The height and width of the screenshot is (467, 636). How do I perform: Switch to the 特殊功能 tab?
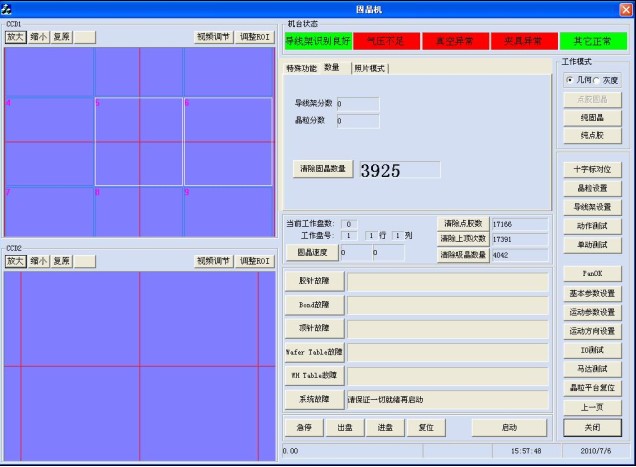pyautogui.click(x=301, y=68)
